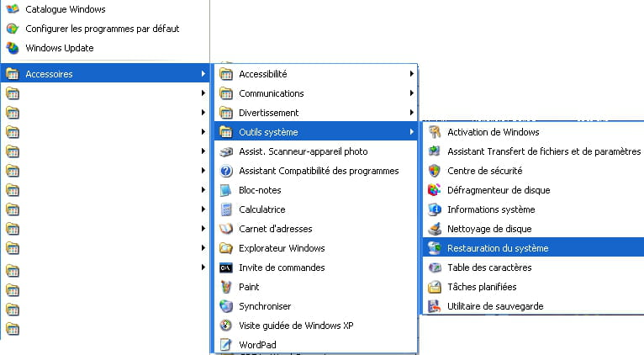
Task: Click the Windows Update icon
Action: (x=13, y=48)
